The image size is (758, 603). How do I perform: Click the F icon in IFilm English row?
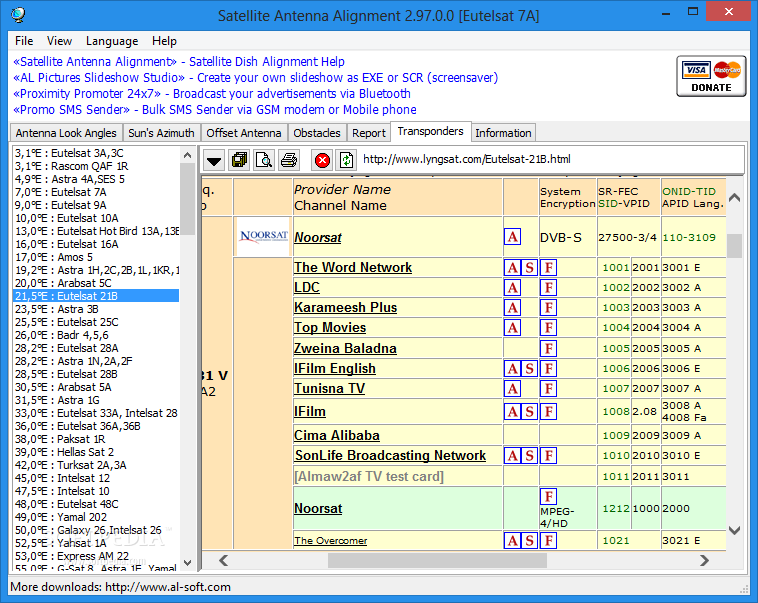click(549, 369)
